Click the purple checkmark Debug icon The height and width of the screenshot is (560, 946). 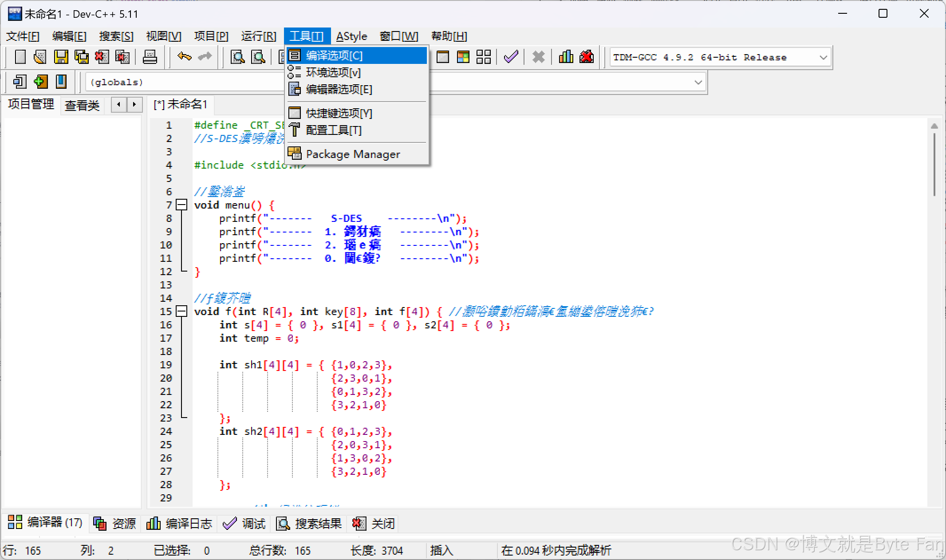click(511, 57)
